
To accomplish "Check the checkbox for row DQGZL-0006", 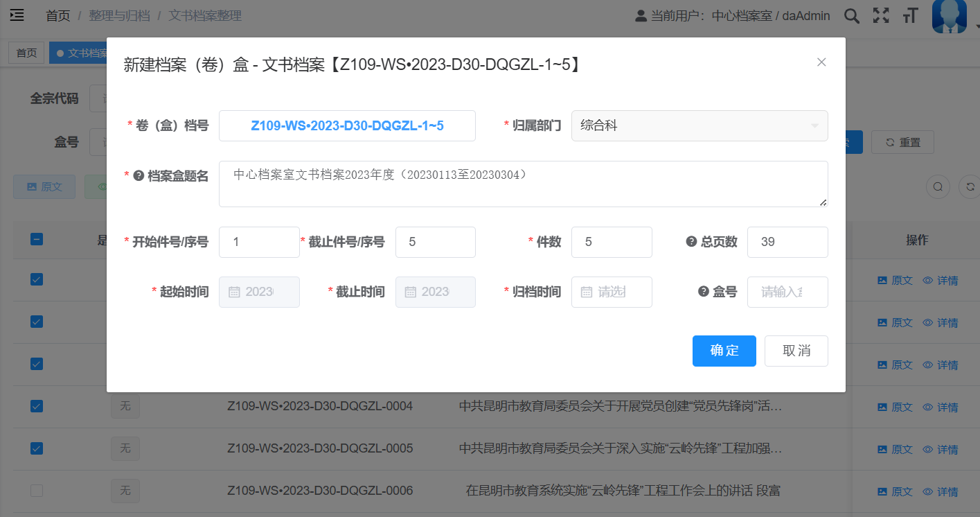I will tap(37, 491).
